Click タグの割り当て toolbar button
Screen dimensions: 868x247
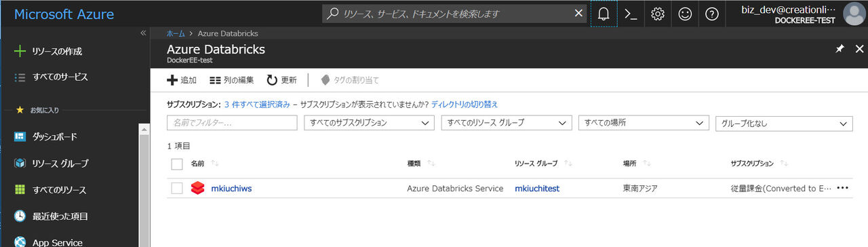tap(350, 80)
